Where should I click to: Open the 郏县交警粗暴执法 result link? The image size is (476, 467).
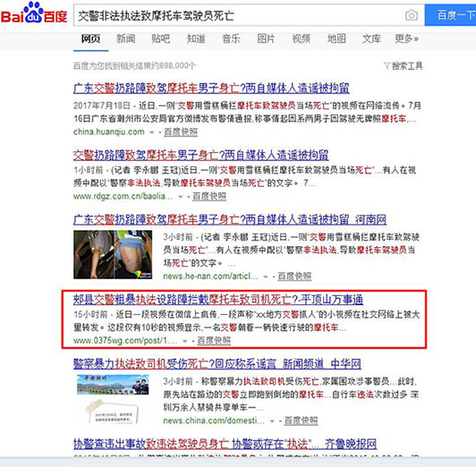(x=218, y=300)
